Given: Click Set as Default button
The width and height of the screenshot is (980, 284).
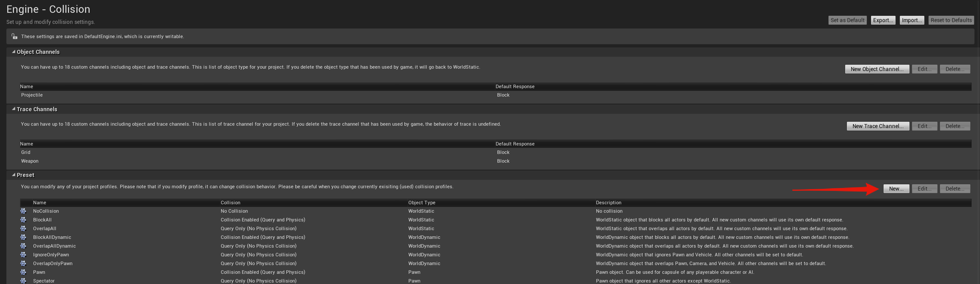Looking at the screenshot, I should [847, 20].
